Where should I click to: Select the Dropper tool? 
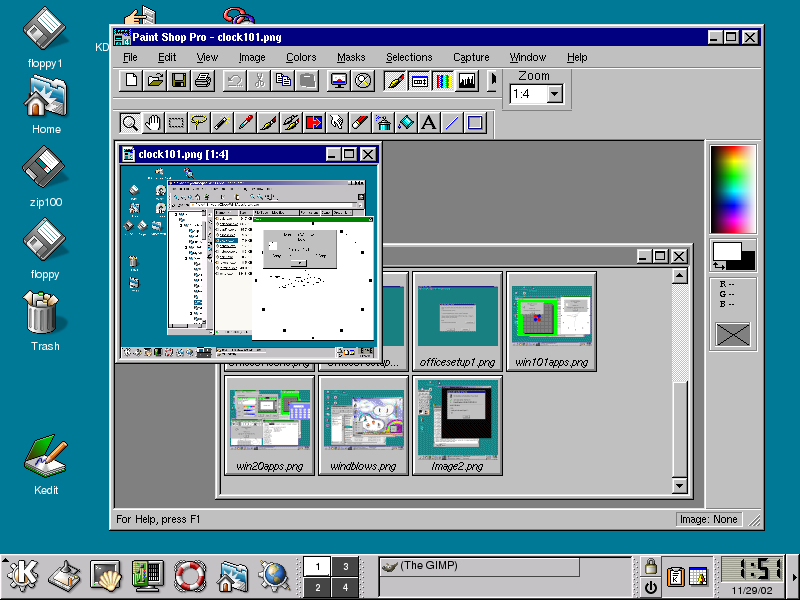click(245, 123)
